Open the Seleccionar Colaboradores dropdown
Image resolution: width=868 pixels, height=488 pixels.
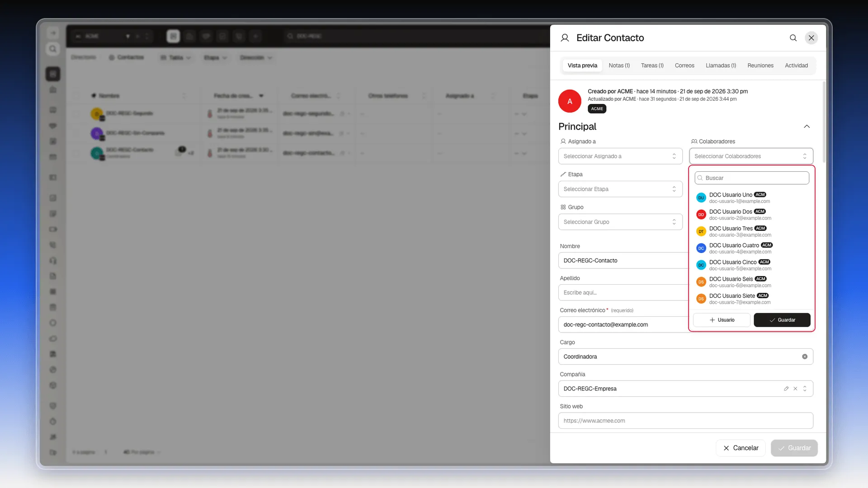coord(751,156)
